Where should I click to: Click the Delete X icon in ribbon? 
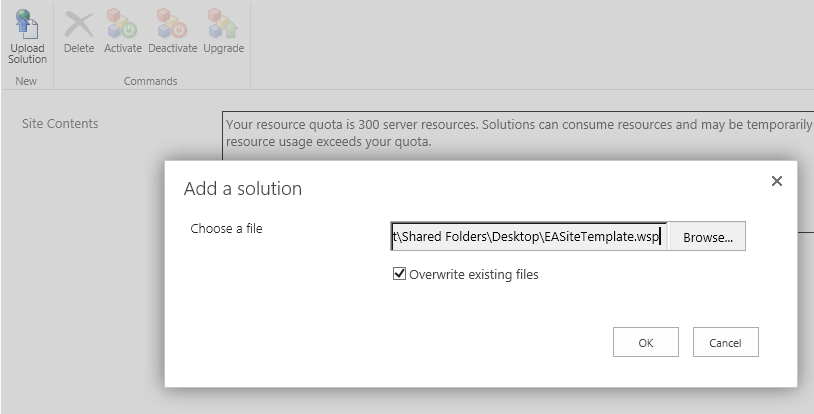pos(79,23)
